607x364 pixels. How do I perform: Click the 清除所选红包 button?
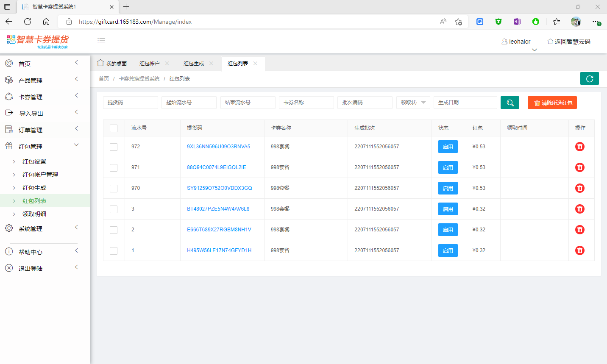(x=552, y=103)
